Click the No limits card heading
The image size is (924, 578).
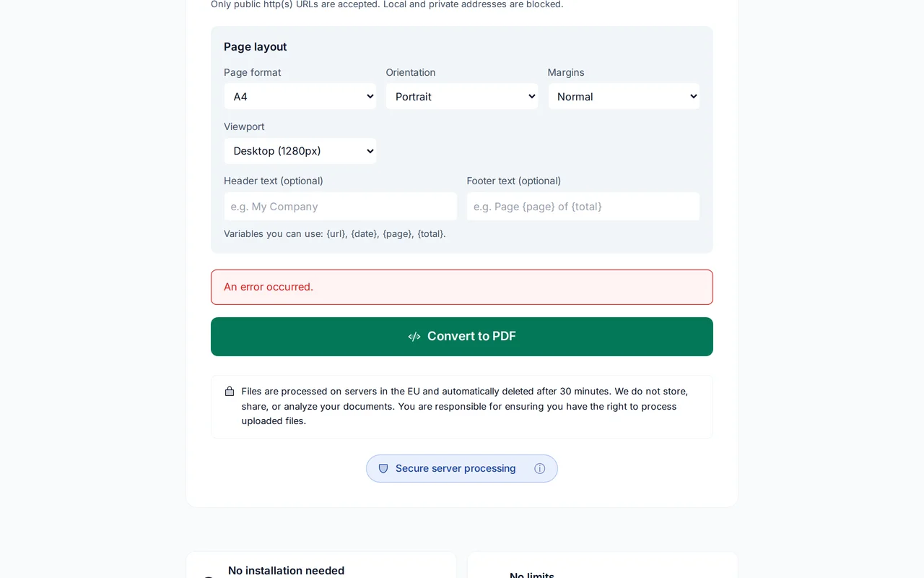531,574
